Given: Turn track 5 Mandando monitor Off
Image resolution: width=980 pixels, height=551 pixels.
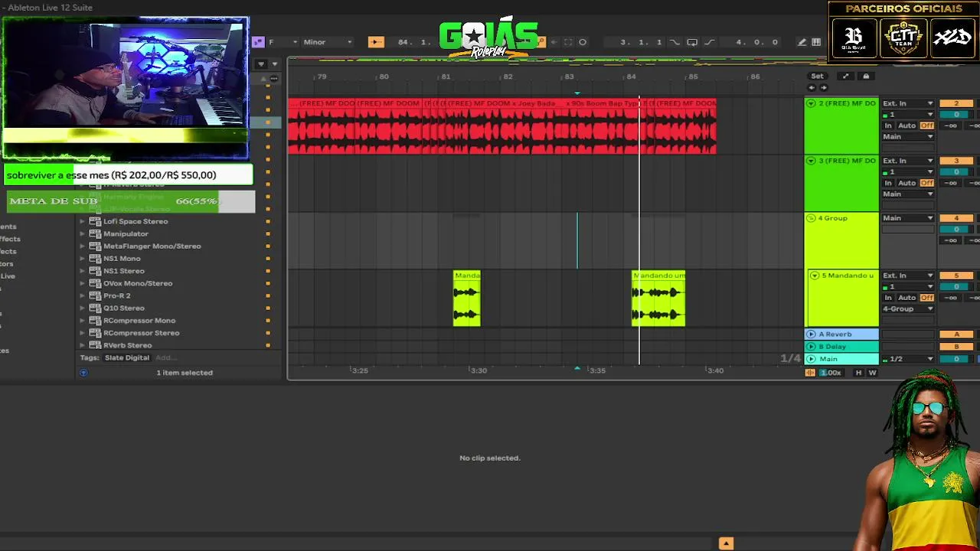Looking at the screenshot, I should pyautogui.click(x=927, y=298).
